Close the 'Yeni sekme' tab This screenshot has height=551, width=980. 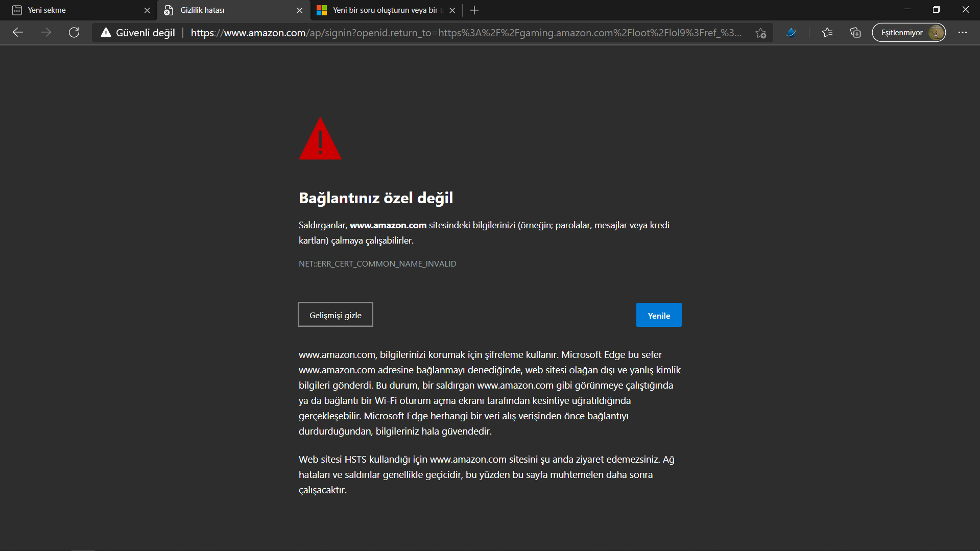pyautogui.click(x=147, y=10)
